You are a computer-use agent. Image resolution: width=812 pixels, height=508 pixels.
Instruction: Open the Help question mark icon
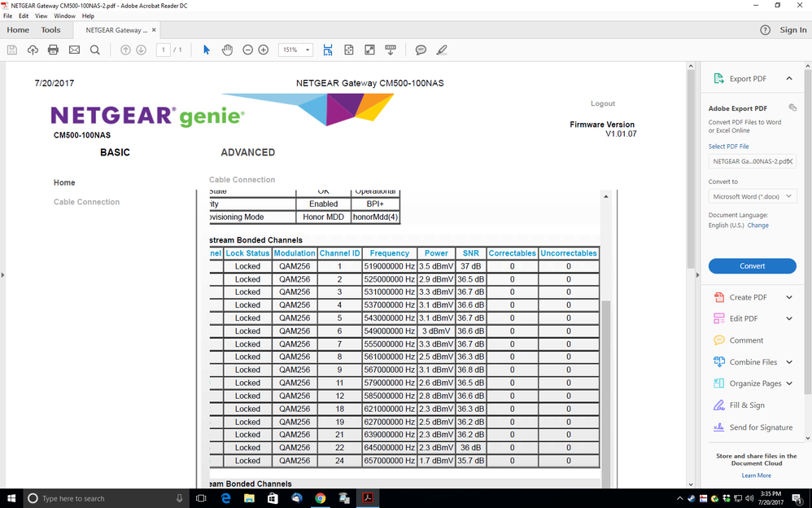[765, 30]
